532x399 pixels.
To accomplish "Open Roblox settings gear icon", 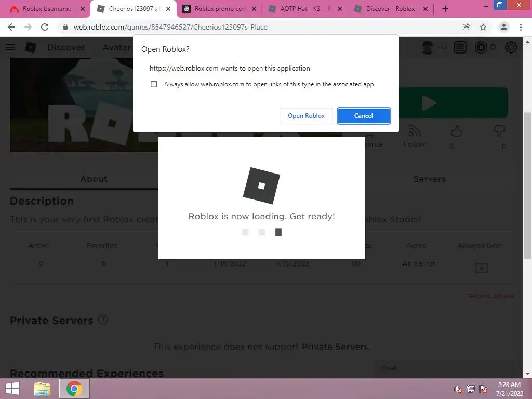I will 511,47.
